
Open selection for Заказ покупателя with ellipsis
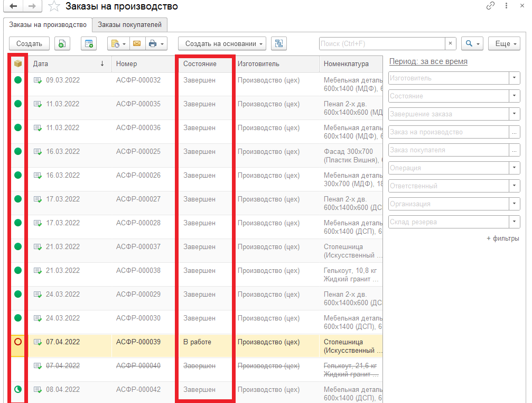click(x=515, y=150)
